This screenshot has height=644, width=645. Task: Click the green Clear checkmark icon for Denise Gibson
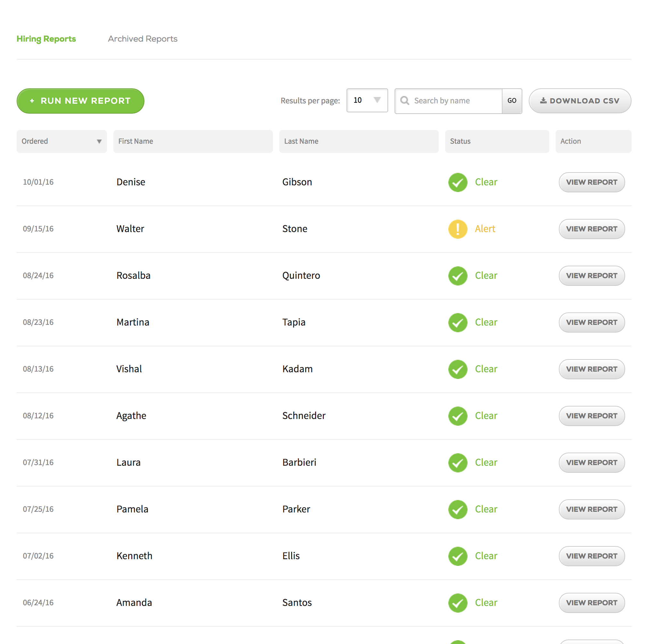[458, 182]
